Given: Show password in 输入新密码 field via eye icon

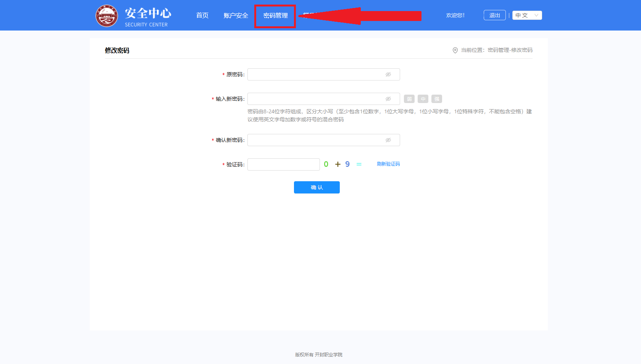Looking at the screenshot, I should coord(388,99).
